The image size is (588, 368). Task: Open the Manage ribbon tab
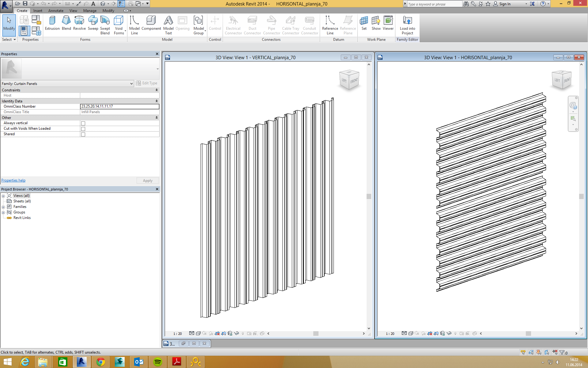coord(90,11)
